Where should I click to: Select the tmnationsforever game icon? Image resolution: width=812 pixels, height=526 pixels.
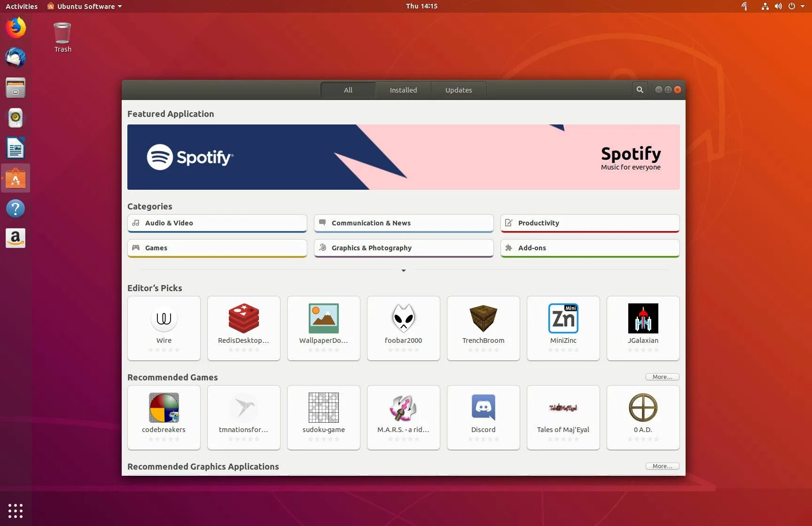[243, 407]
